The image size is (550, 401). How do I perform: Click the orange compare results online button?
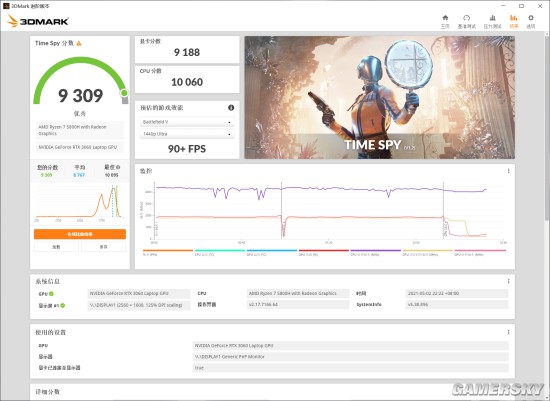click(x=80, y=234)
